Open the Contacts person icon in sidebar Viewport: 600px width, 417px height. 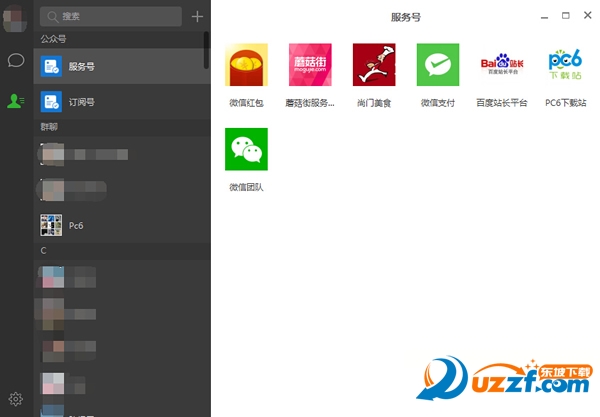click(x=16, y=101)
